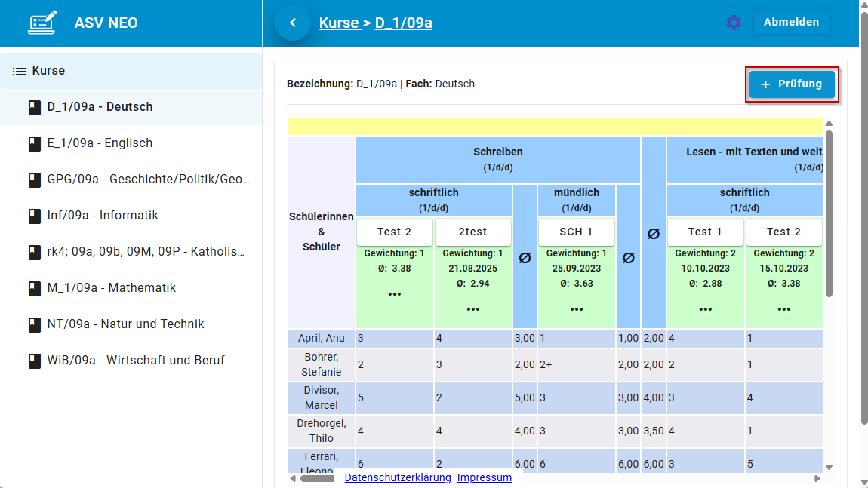Click book icon for M_1/09a - Mathematik

click(34, 288)
